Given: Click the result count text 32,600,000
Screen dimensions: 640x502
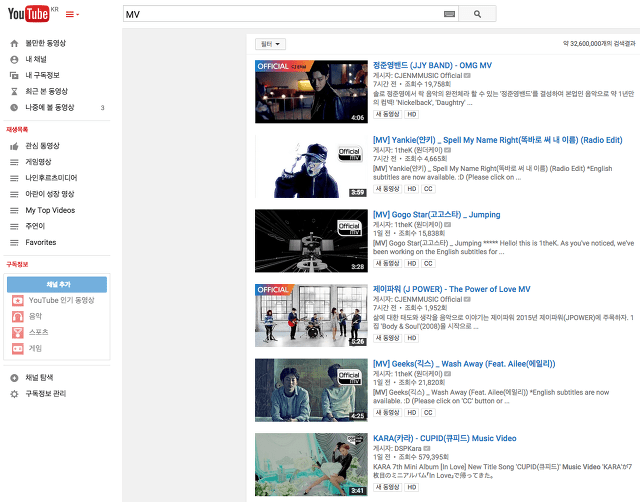Looking at the screenshot, I should (599, 44).
